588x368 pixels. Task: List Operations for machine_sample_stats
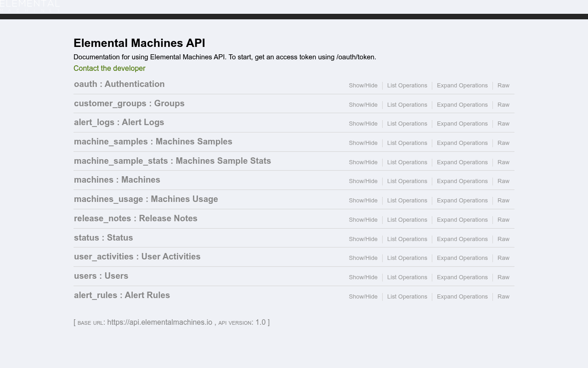407,162
